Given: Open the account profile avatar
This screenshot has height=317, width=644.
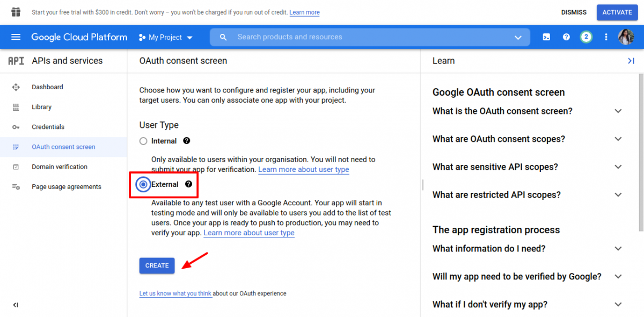Looking at the screenshot, I should pyautogui.click(x=626, y=37).
